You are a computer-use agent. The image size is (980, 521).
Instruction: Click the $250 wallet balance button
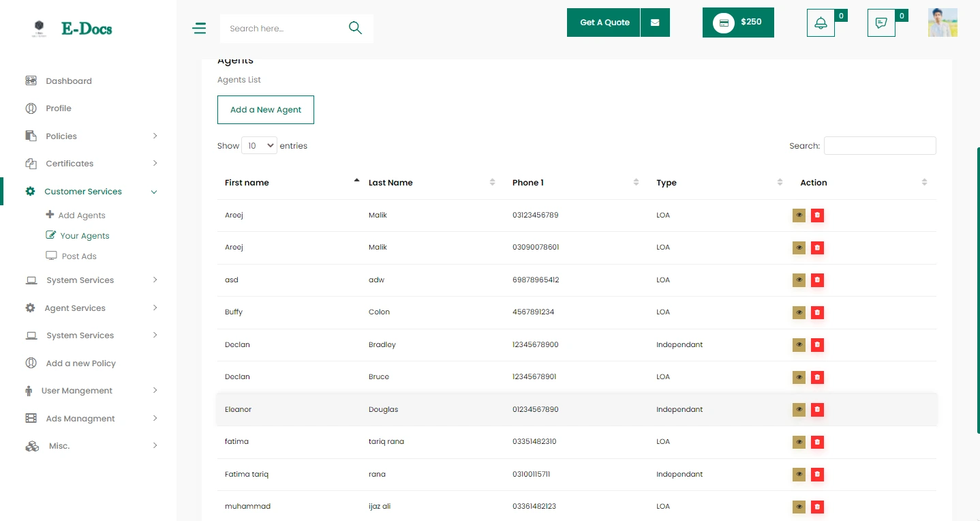point(738,23)
